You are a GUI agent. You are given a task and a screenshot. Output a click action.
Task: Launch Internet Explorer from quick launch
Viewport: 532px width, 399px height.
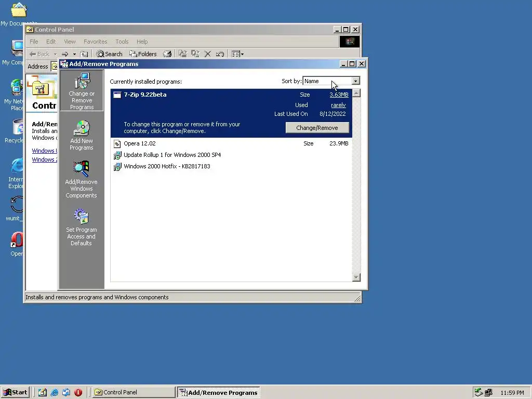pos(54,393)
